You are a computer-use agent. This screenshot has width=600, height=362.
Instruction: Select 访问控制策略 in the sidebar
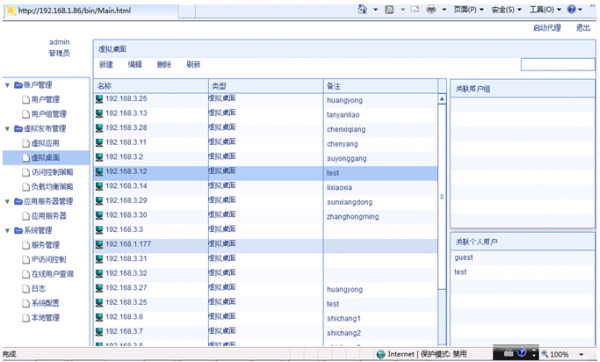(x=52, y=172)
